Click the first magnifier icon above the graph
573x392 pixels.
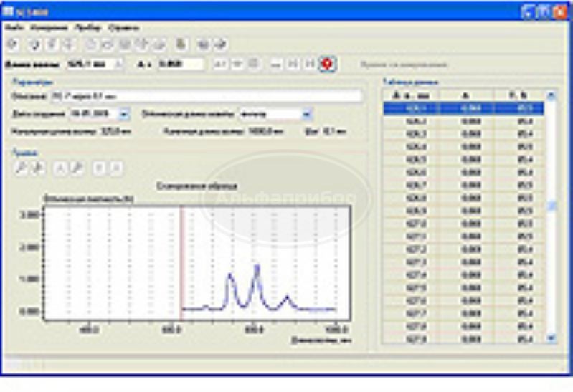pyautogui.click(x=22, y=168)
